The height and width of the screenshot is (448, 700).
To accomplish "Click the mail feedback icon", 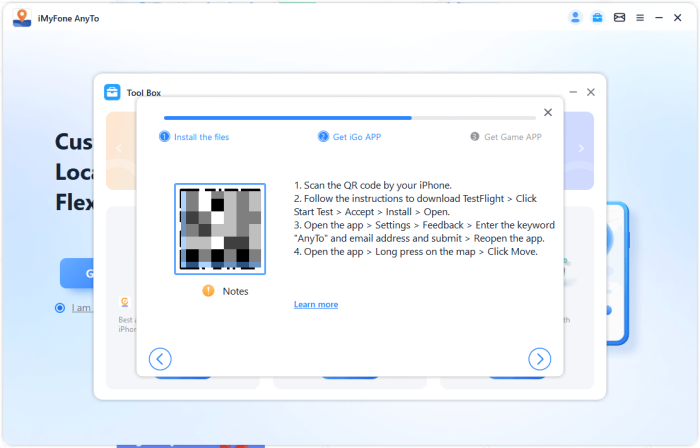I will (619, 18).
